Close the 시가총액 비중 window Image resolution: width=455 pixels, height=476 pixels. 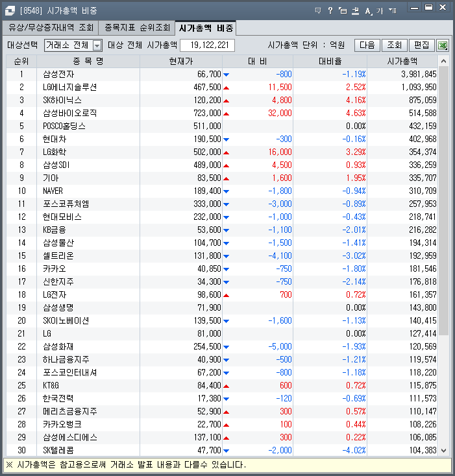(443, 8)
